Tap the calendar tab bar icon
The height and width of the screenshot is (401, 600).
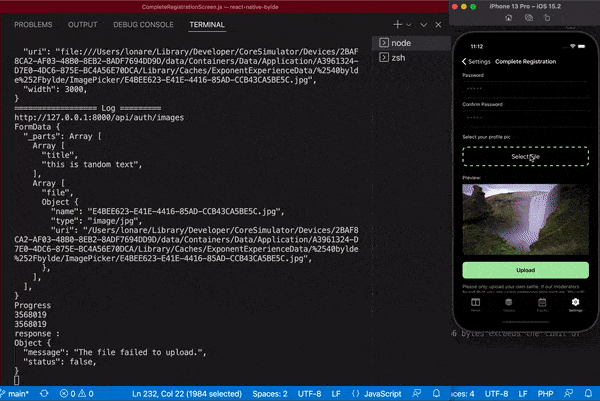pyautogui.click(x=542, y=304)
